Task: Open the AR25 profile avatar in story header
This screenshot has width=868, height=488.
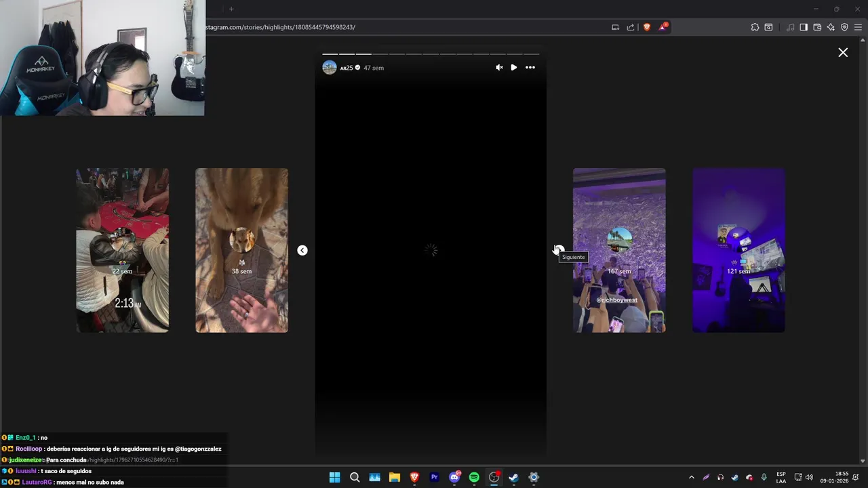Action: coord(330,68)
